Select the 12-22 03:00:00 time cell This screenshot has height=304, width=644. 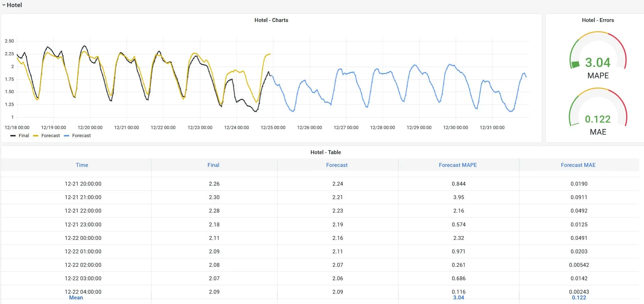(x=83, y=278)
